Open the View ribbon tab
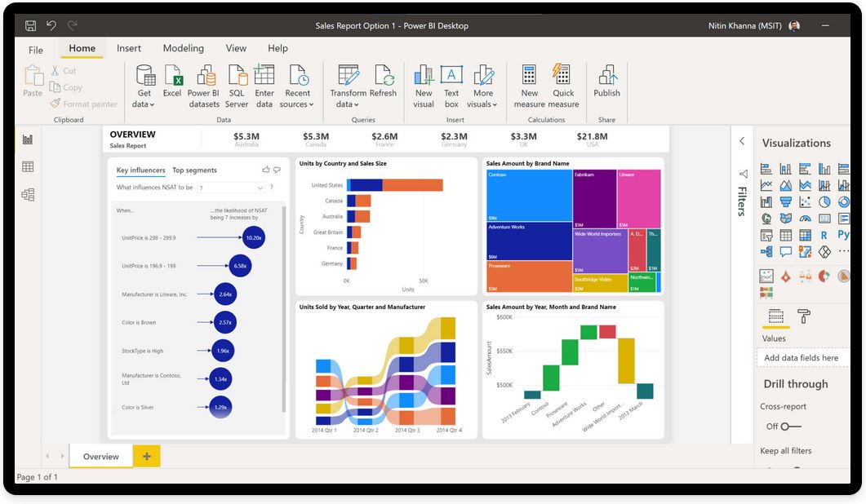Viewport: 866px width, 504px height. (x=236, y=49)
